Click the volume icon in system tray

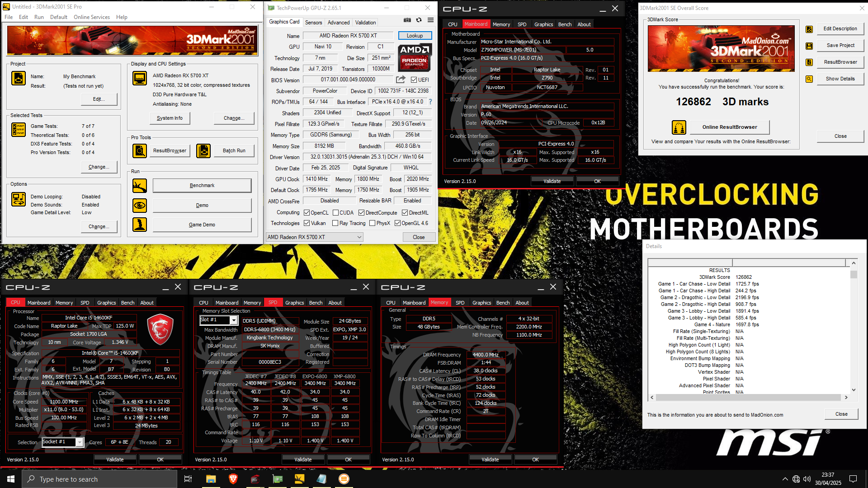point(807,479)
